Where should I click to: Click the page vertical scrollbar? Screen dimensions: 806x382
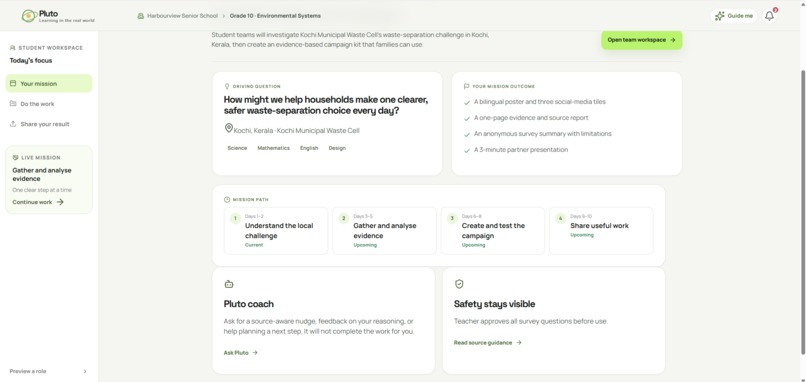pyautogui.click(x=803, y=211)
